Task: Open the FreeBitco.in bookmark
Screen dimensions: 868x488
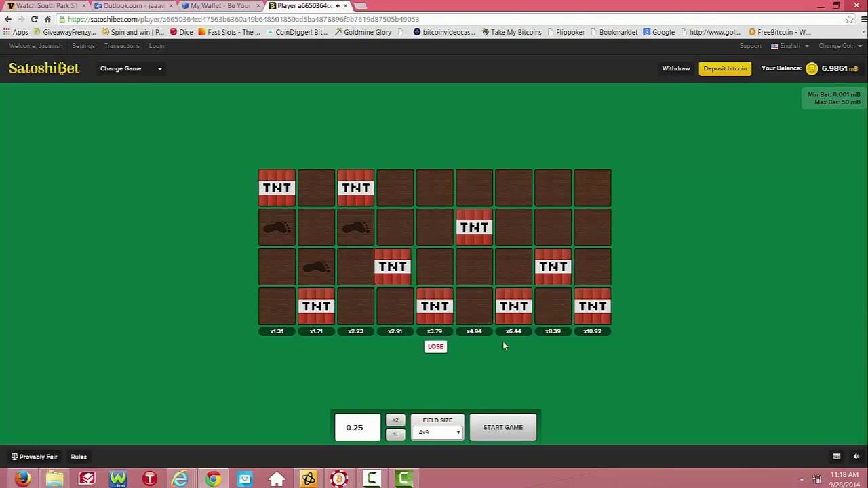Action: click(779, 32)
